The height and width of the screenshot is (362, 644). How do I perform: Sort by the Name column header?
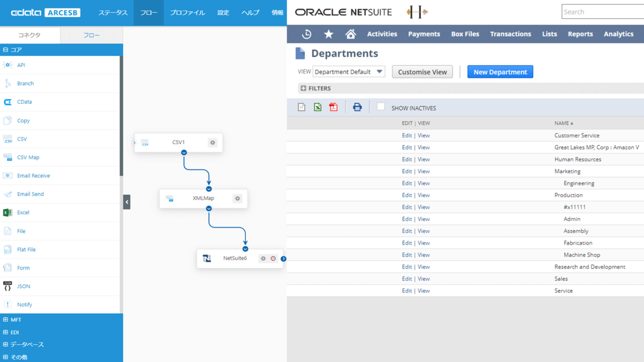point(563,123)
